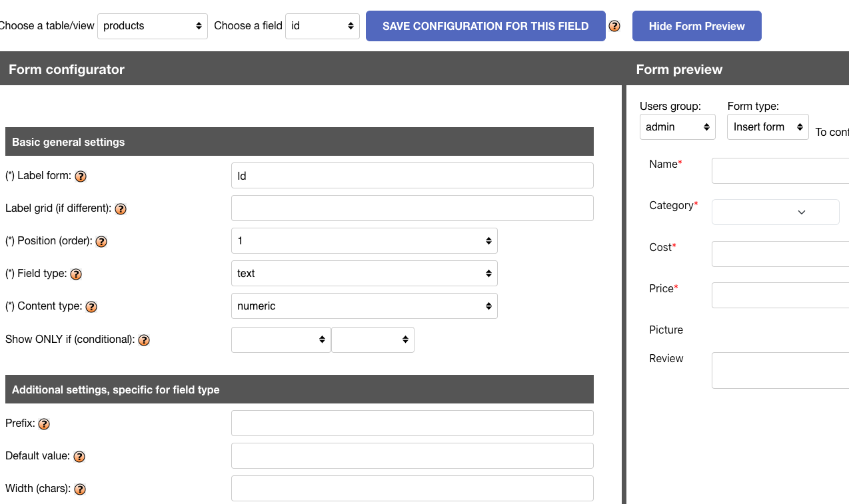Change Form type from Insert form
Viewport: 849px width, 504px height.
coord(768,127)
